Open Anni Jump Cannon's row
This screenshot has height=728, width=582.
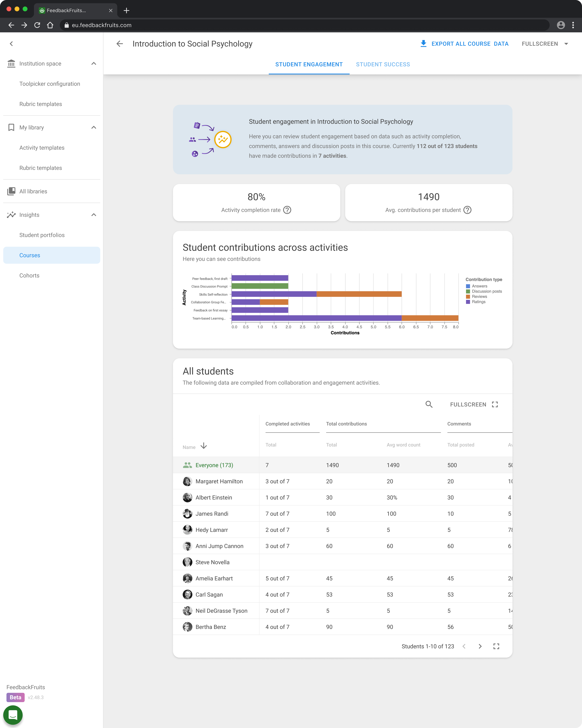click(342, 546)
